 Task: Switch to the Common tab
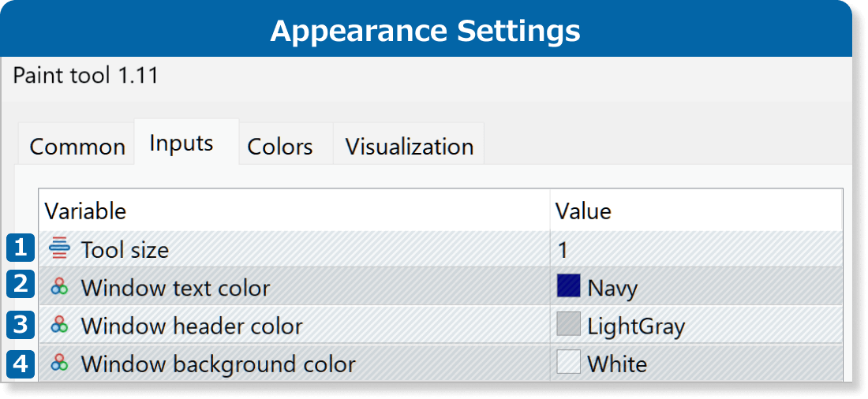pos(77,147)
